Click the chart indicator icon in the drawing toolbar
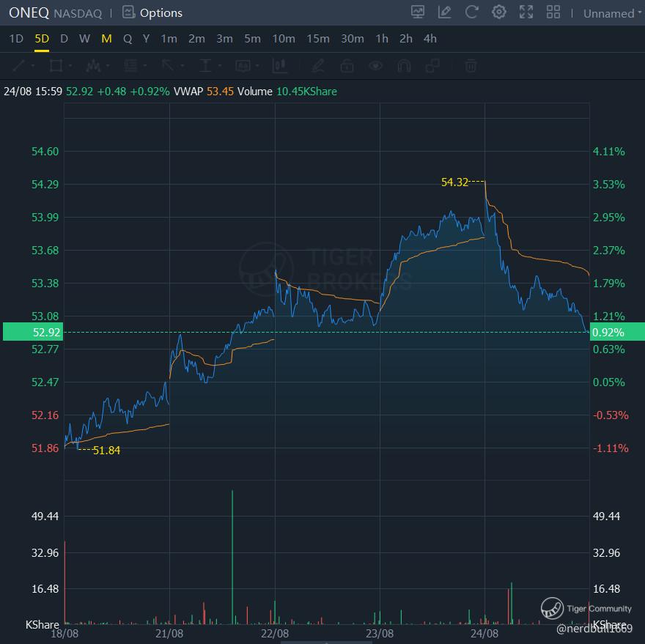This screenshot has height=644, width=645. [279, 66]
